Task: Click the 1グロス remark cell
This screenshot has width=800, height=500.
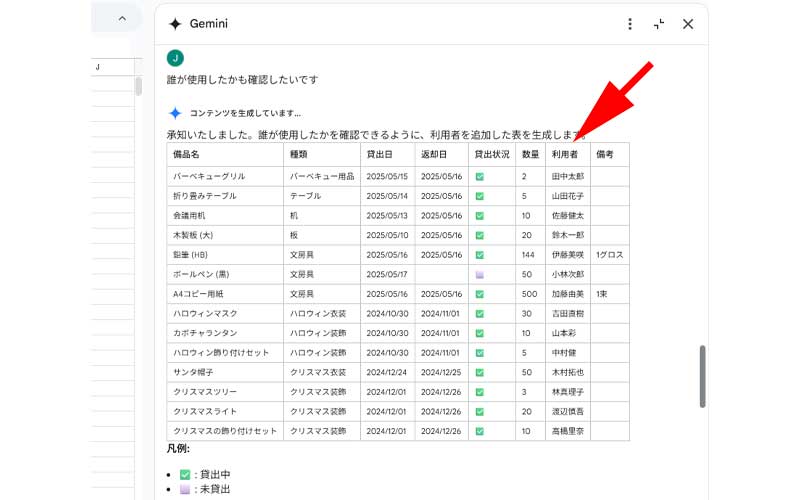Action: [x=609, y=255]
